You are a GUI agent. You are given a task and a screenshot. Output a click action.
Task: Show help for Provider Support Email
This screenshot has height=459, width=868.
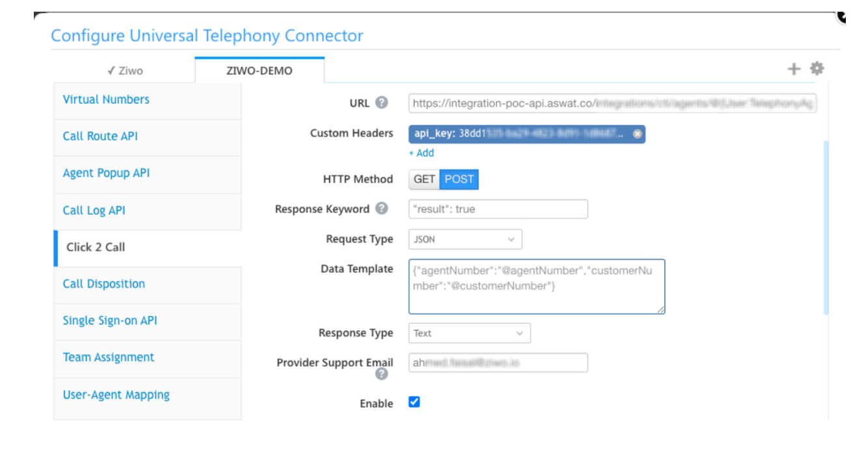(x=381, y=374)
